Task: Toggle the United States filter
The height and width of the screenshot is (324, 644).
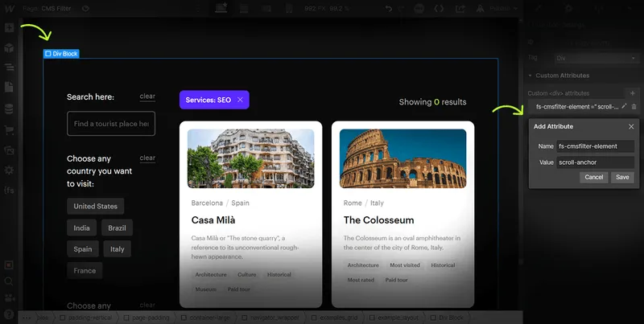Action: (x=95, y=207)
